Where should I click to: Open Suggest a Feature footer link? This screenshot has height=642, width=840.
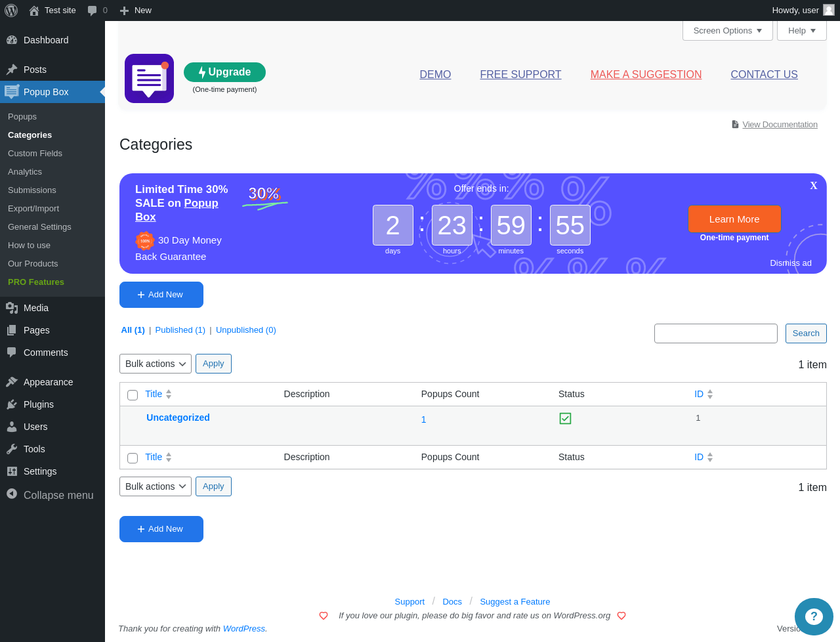point(515,602)
